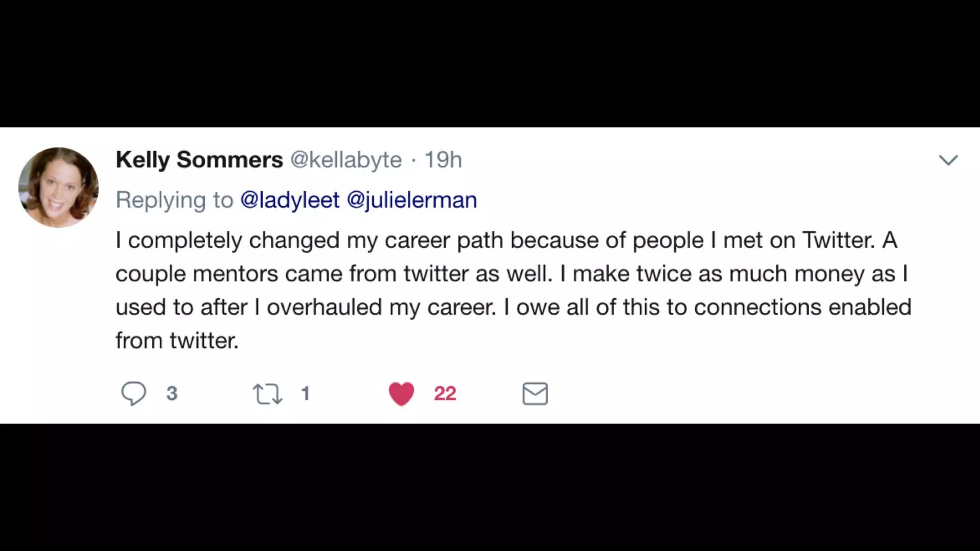Click the 19h timestamp link
The height and width of the screenshot is (551, 980).
pos(443,160)
